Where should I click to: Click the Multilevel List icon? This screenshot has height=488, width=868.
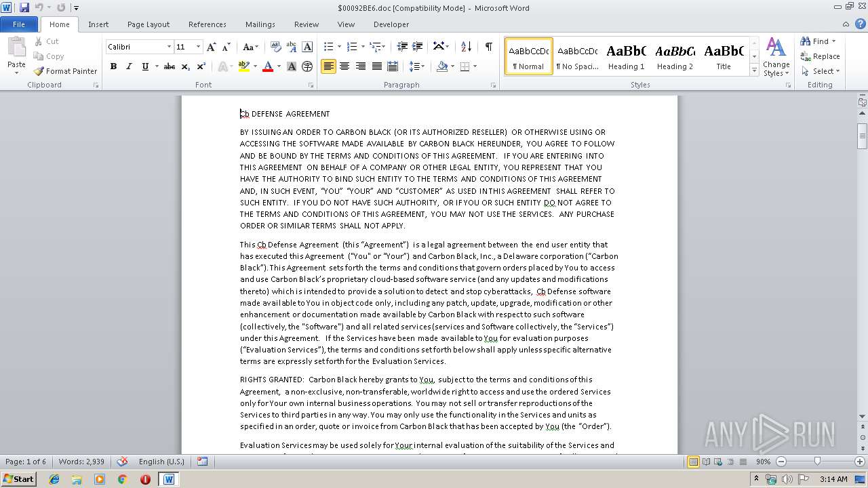[375, 47]
